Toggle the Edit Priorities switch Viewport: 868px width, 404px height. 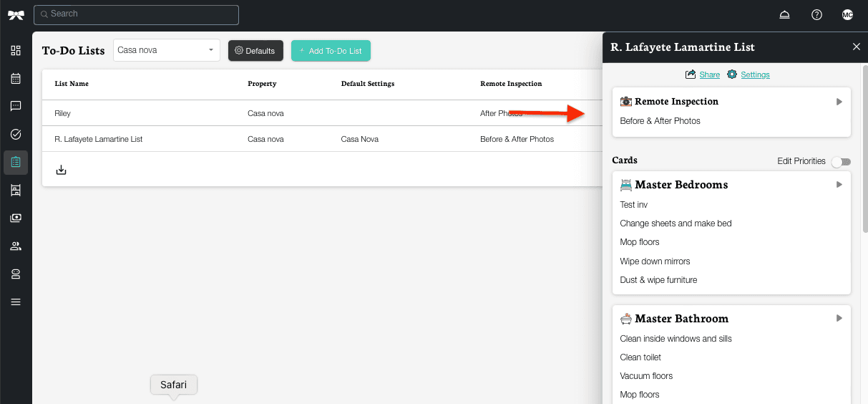point(840,162)
